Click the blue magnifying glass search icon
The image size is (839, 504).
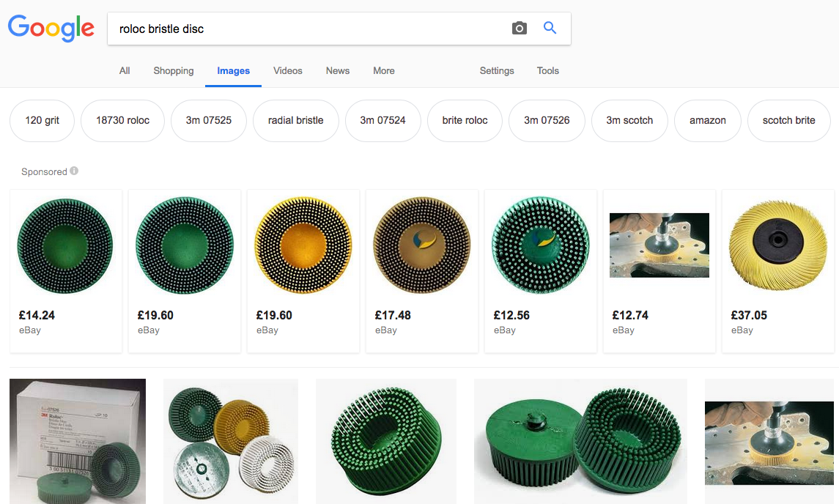(550, 28)
